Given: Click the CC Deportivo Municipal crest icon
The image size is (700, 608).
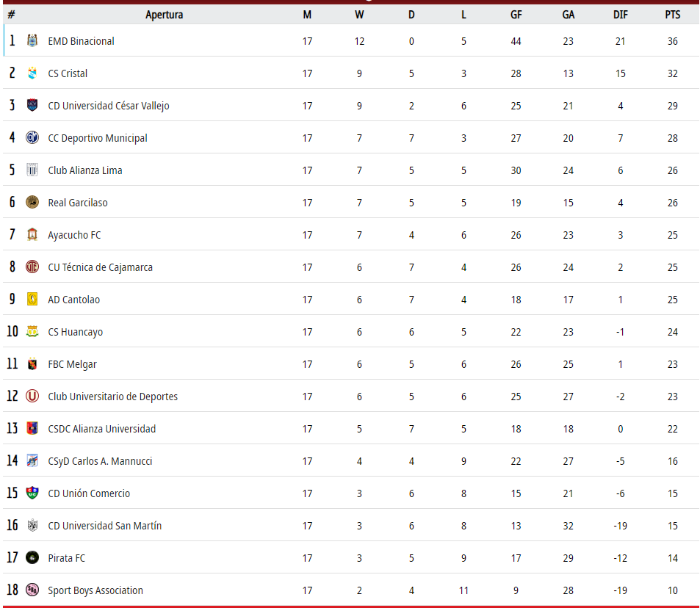Looking at the screenshot, I should pos(32,137).
